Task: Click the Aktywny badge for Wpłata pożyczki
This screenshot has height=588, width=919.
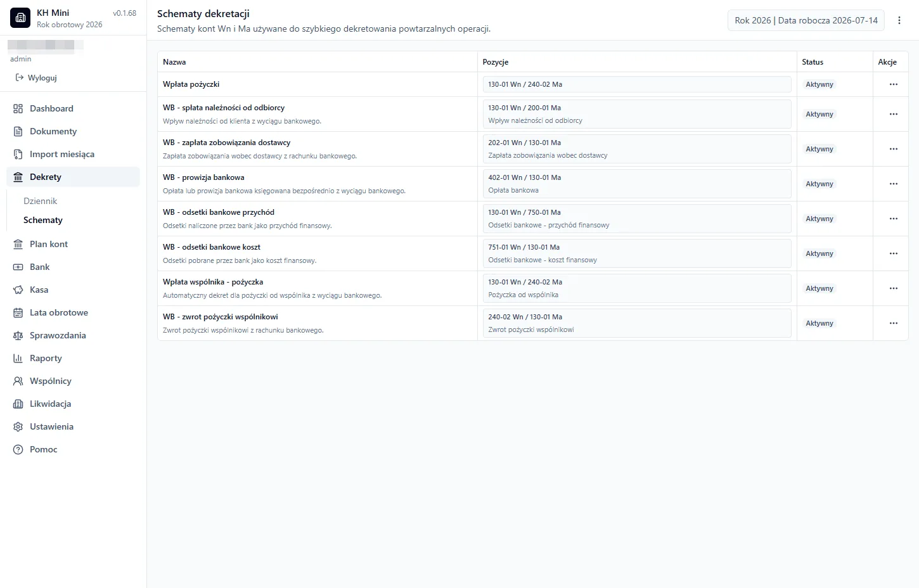Action: point(819,84)
